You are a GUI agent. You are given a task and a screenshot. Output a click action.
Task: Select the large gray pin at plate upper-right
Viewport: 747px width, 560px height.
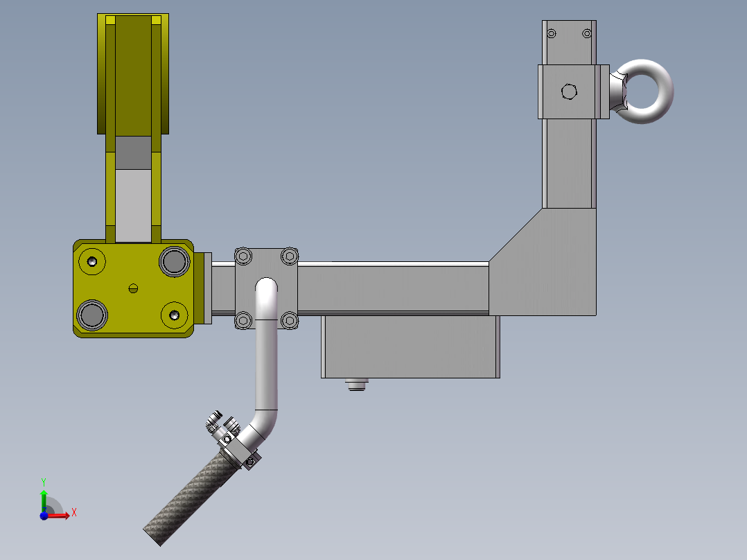(x=175, y=262)
